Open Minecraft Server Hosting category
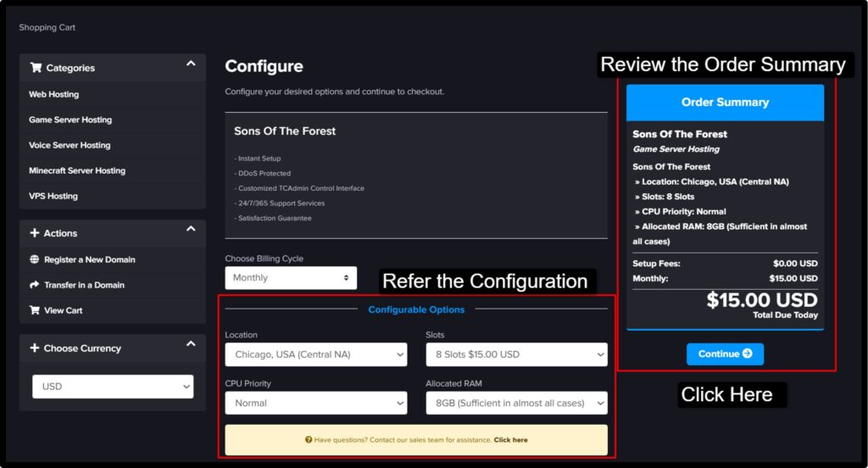Image resolution: width=868 pixels, height=468 pixels. (x=77, y=170)
